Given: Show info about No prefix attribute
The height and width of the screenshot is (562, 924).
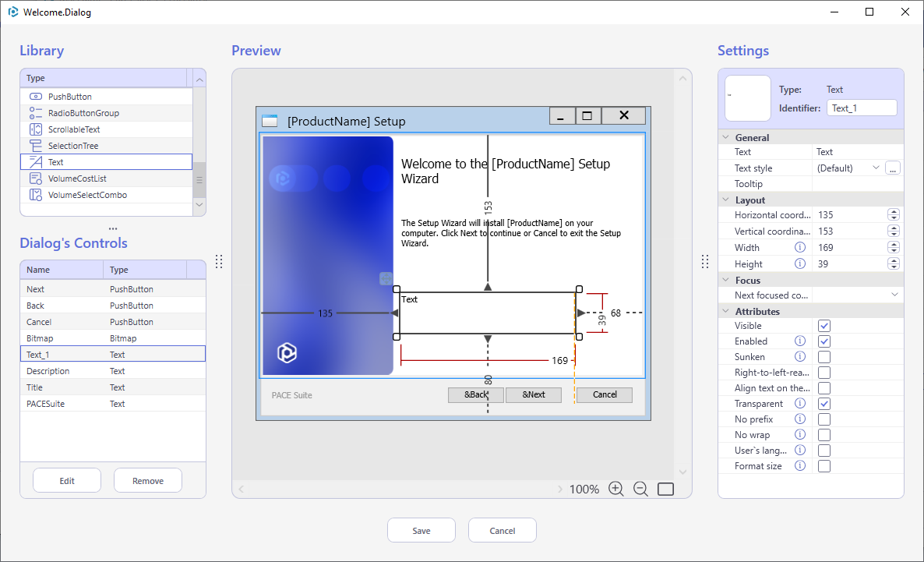Looking at the screenshot, I should pos(799,419).
